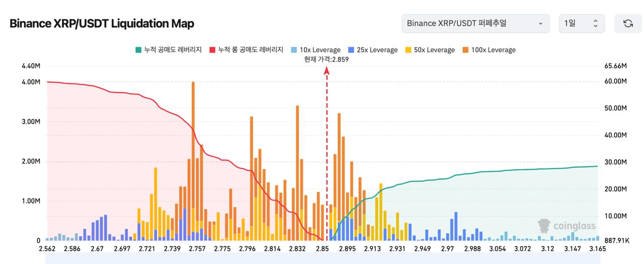Image resolution: width=644 pixels, height=264 pixels.
Task: Click the 2.97 price axis label
Action: coord(448,248)
